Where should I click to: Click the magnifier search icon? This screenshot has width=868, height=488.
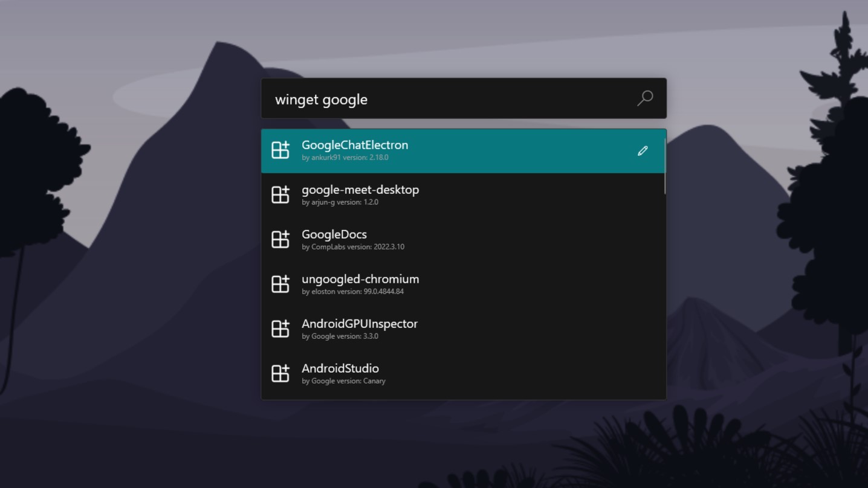645,98
